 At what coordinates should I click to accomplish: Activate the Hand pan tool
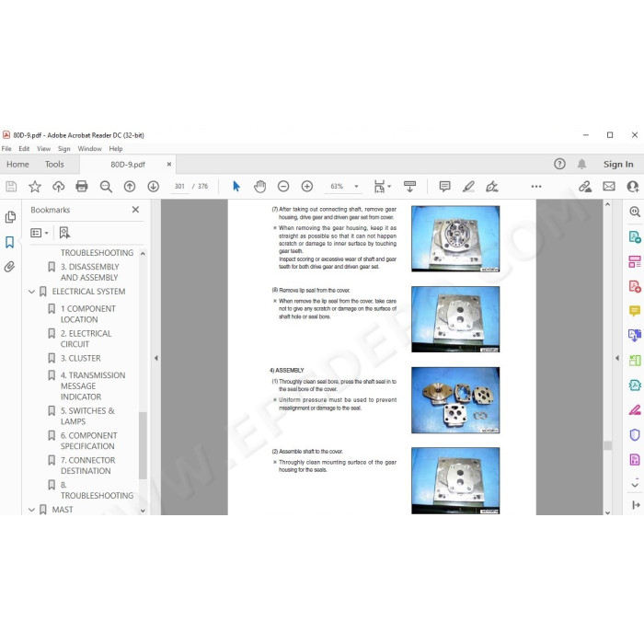(x=259, y=187)
